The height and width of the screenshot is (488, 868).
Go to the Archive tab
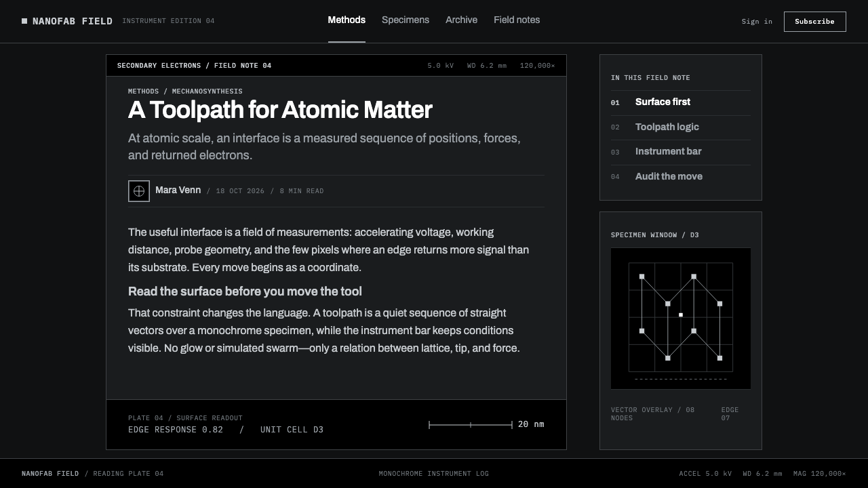click(461, 20)
